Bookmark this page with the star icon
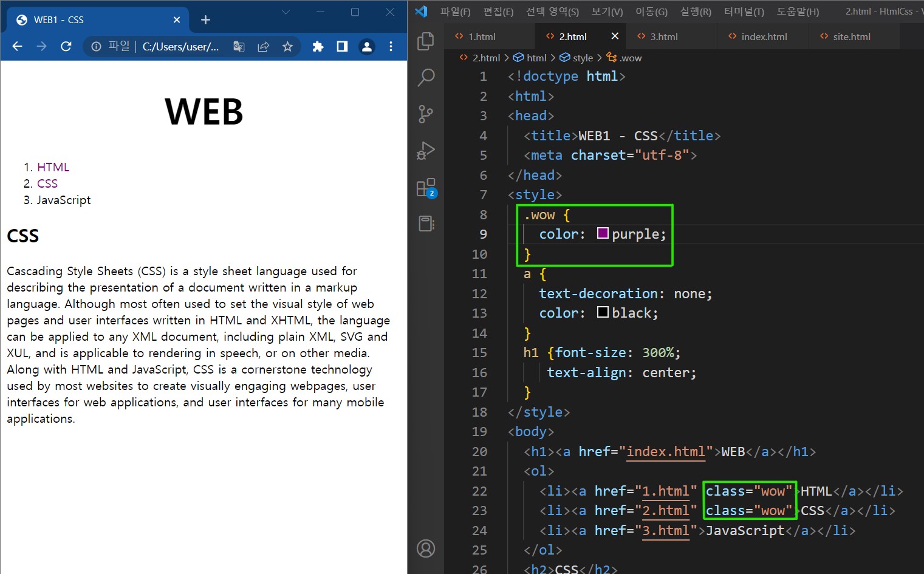 (x=287, y=46)
